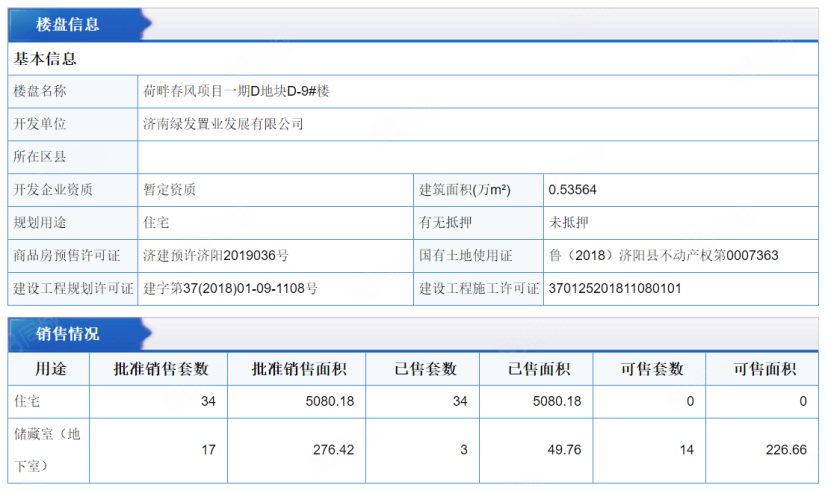Click the 国有土地使用证 label

point(466,256)
